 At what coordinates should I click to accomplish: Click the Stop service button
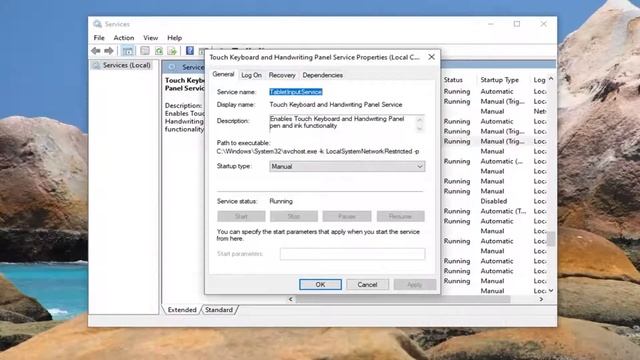click(x=294, y=216)
